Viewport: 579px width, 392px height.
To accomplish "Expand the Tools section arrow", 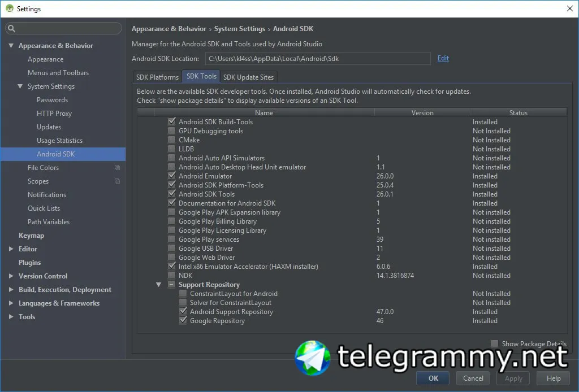I will pyautogui.click(x=11, y=316).
